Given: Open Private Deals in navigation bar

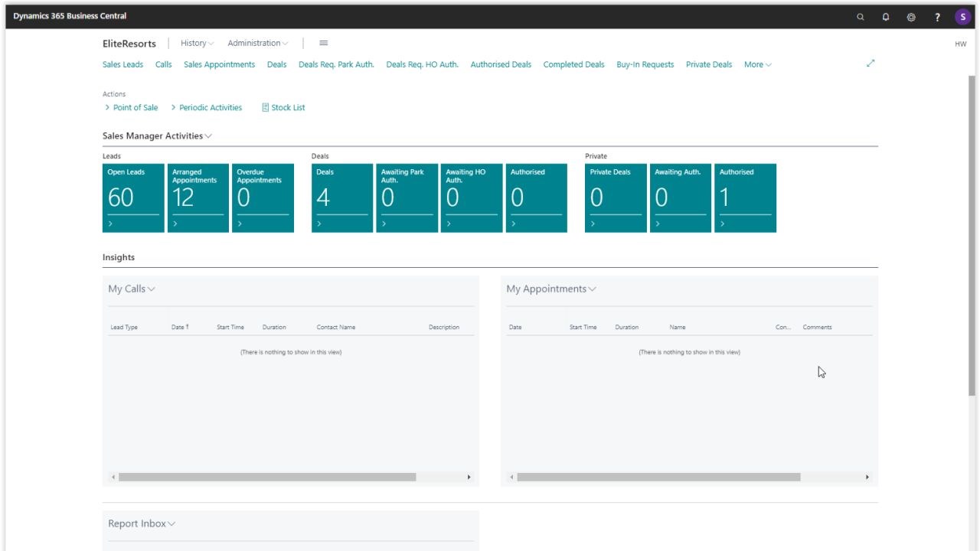Looking at the screenshot, I should click(x=709, y=65).
